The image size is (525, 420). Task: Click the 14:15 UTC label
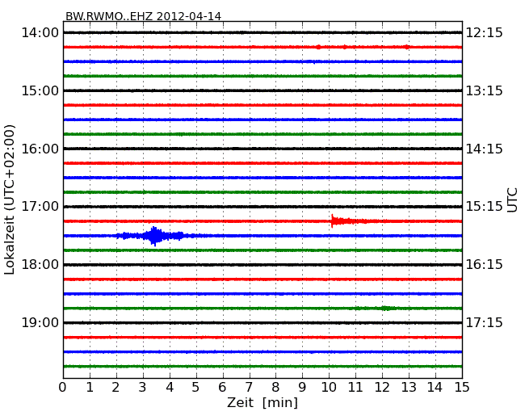485,149
